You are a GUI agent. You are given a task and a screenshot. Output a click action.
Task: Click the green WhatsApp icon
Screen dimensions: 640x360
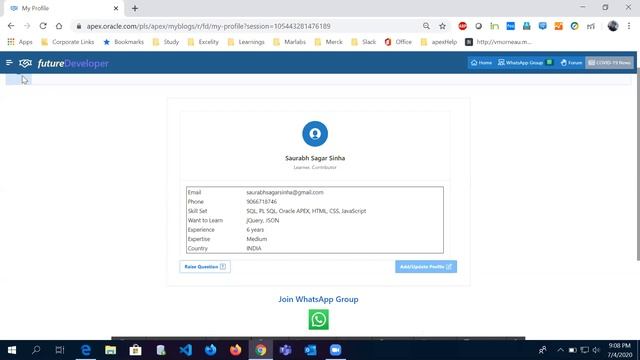click(318, 320)
